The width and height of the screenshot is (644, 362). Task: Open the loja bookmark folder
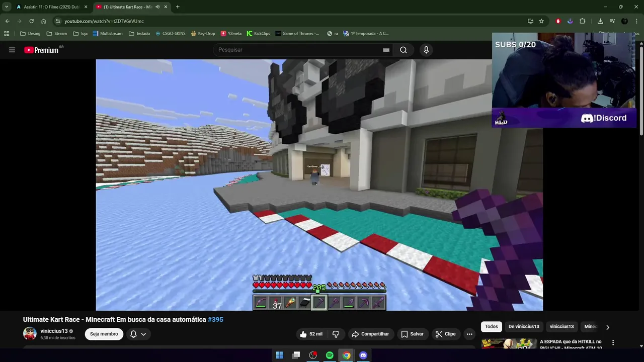pos(80,34)
